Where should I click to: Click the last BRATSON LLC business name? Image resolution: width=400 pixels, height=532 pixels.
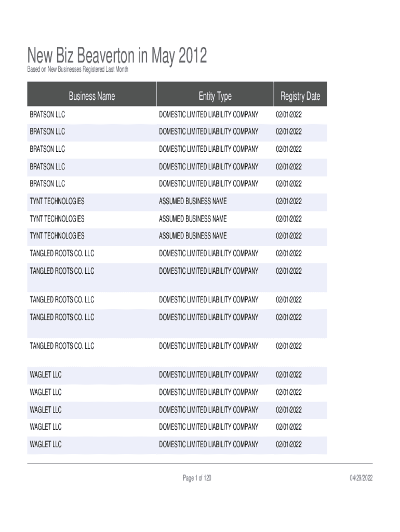pos(47,183)
